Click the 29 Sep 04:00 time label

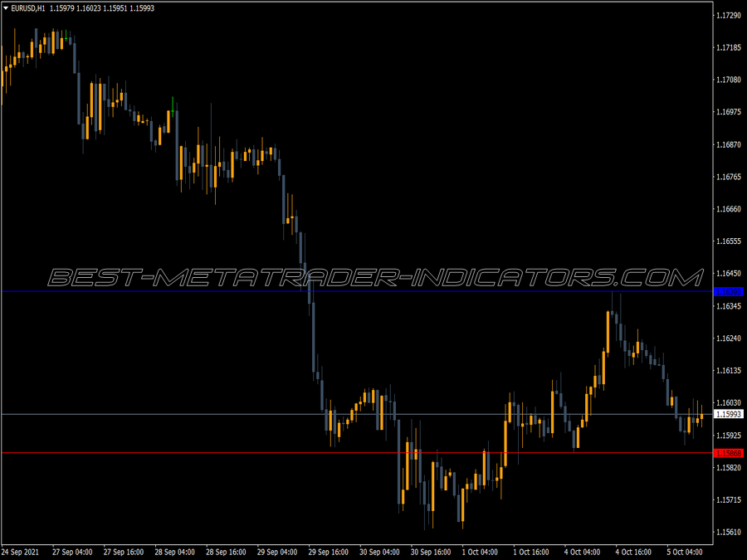click(x=277, y=552)
